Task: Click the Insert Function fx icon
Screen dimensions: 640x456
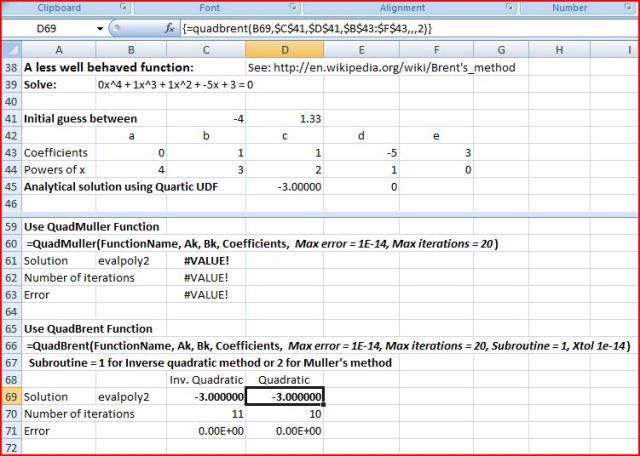Action: click(x=169, y=29)
